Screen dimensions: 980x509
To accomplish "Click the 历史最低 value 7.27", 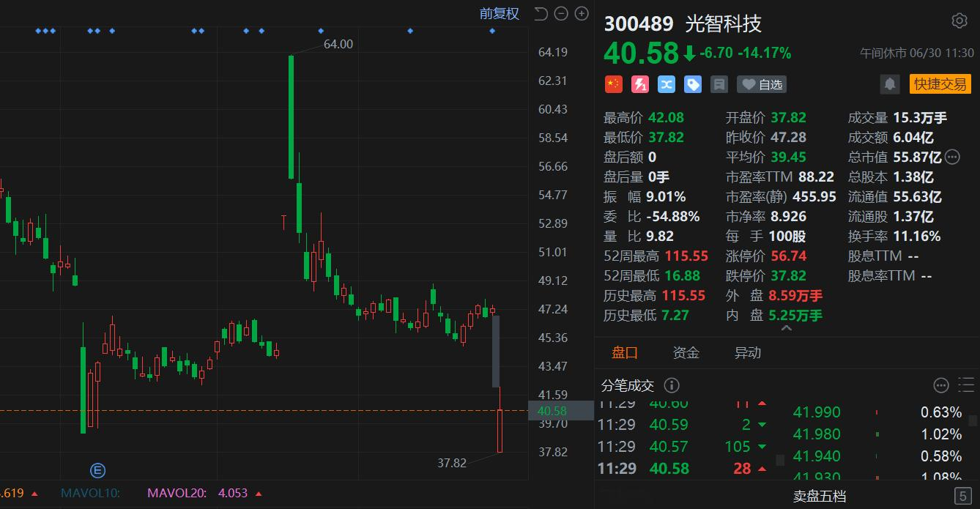I will coord(675,315).
